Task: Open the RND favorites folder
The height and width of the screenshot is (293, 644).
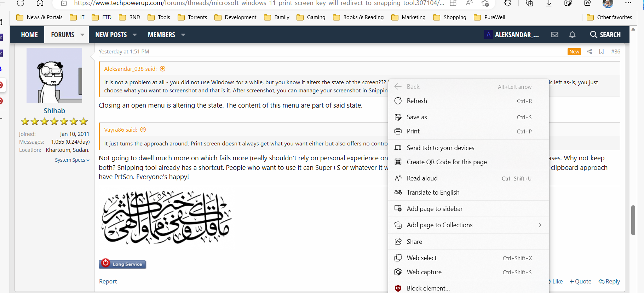Action: tap(130, 17)
